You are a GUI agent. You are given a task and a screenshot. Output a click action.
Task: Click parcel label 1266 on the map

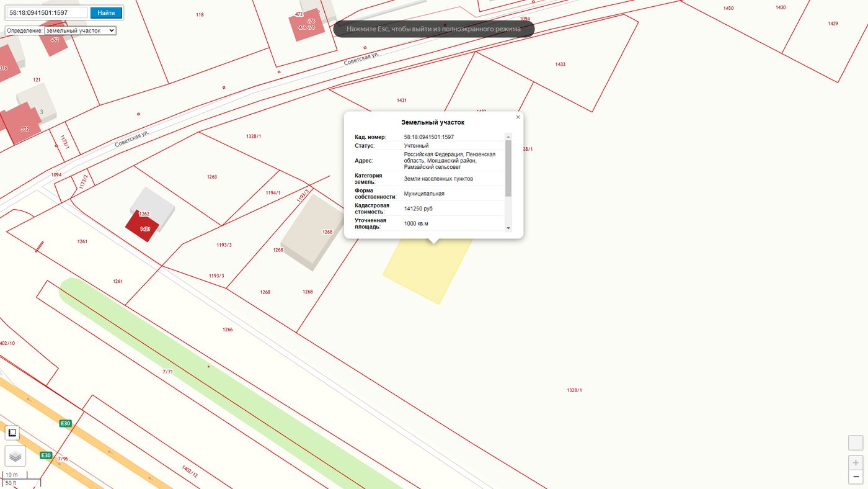[228, 330]
